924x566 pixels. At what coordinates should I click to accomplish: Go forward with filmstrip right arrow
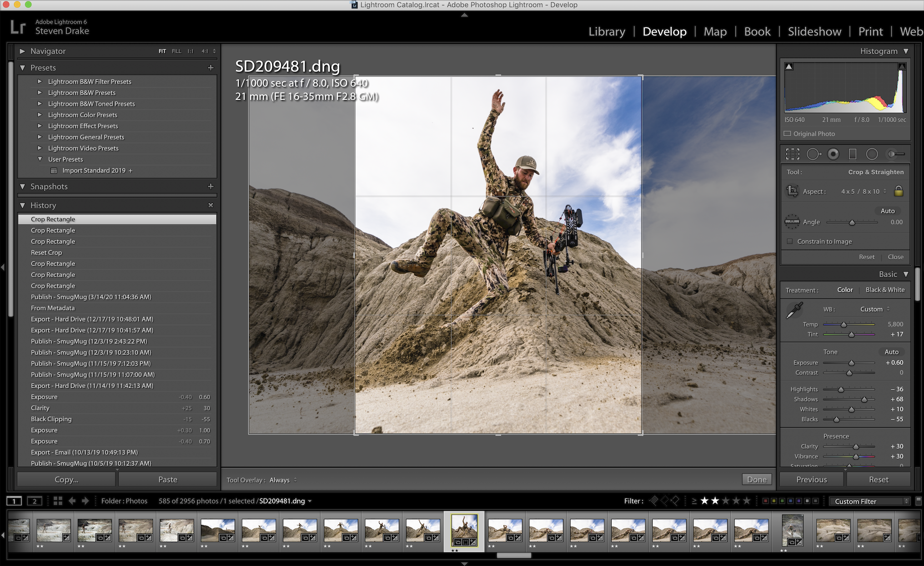click(x=85, y=501)
